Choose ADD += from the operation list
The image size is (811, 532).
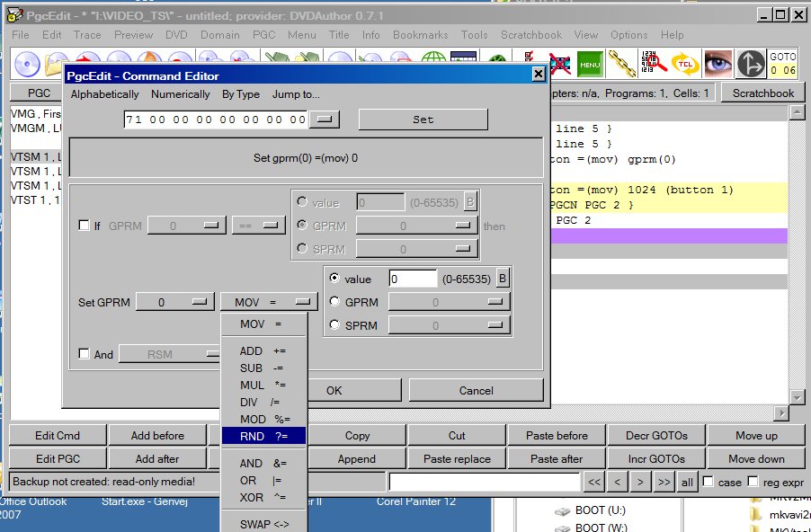click(x=263, y=350)
